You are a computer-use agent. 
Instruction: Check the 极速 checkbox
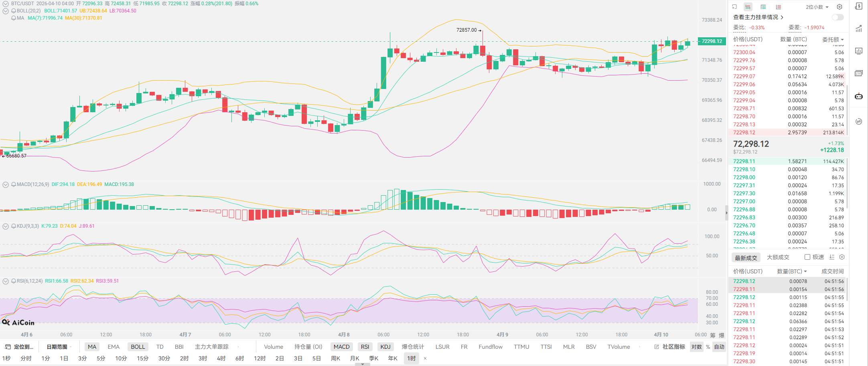807,257
